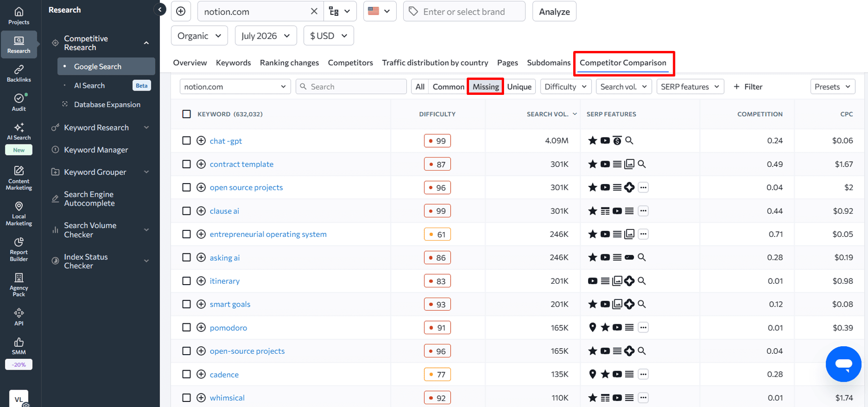The width and height of the screenshot is (868, 407).
Task: Add contract template keyword with plus icon
Action: click(201, 164)
